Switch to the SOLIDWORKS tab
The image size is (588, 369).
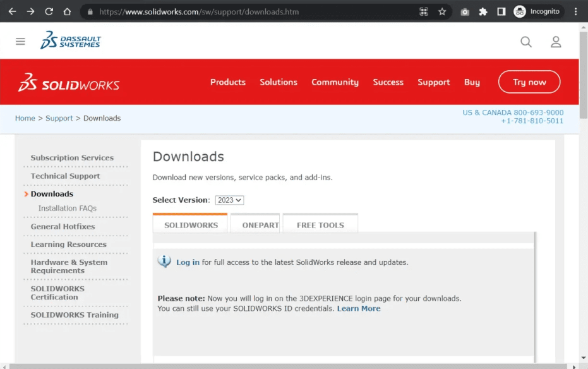190,224
